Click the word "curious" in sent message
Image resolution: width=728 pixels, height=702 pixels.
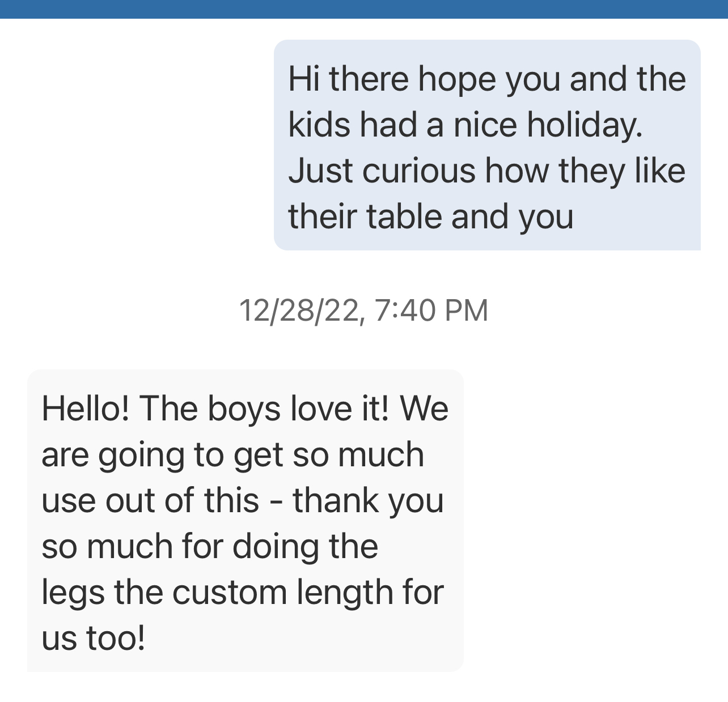(419, 171)
